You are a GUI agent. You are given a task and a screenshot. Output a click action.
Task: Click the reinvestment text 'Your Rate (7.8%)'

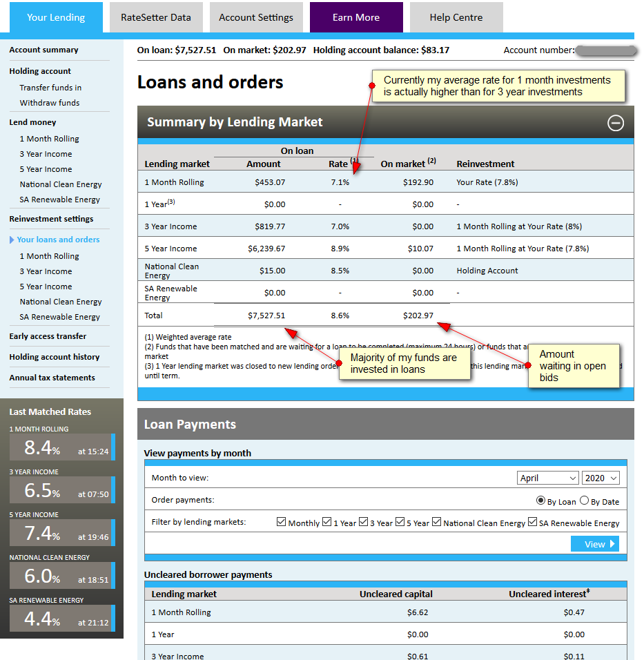(487, 182)
